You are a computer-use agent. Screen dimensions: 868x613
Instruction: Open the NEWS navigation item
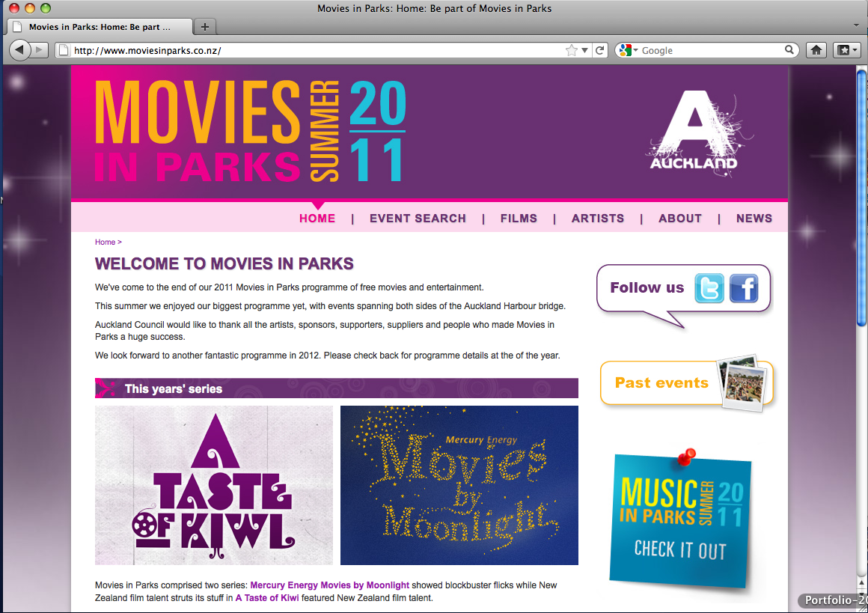pyautogui.click(x=754, y=219)
